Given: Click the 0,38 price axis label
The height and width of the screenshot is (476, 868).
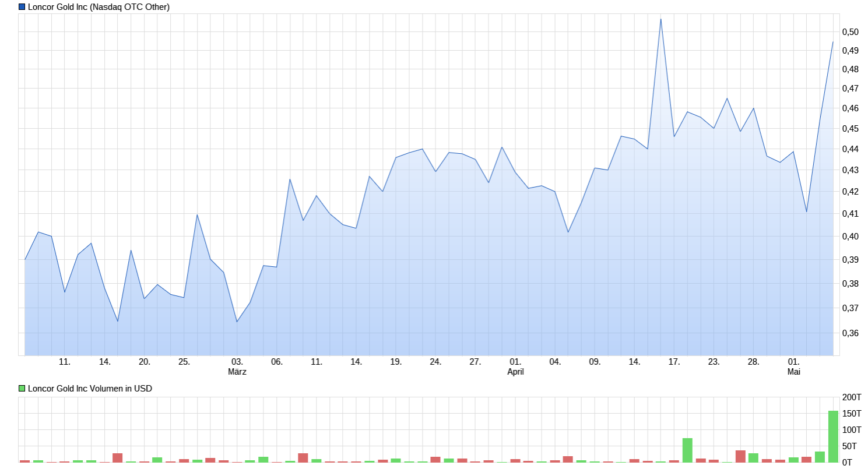Looking at the screenshot, I should point(851,284).
